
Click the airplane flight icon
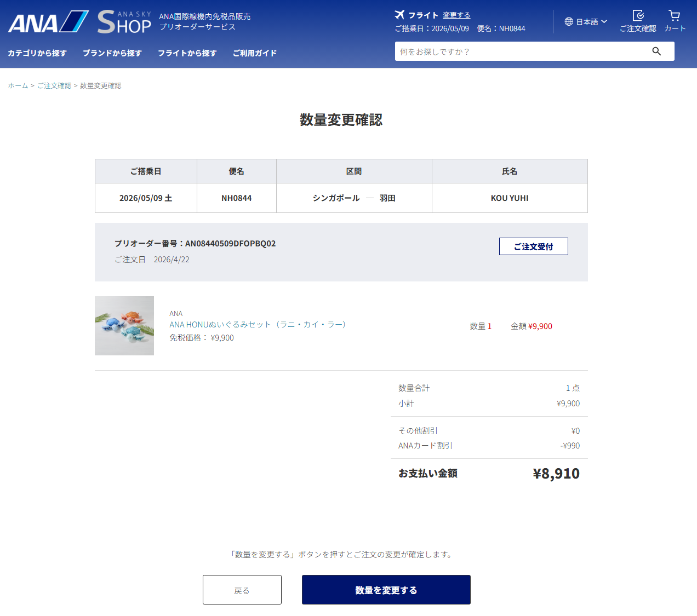point(400,15)
